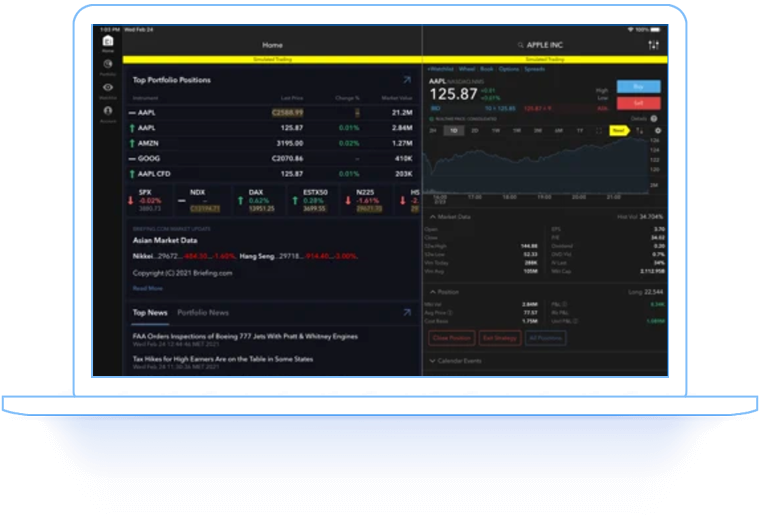Open AAPL row with 21.2M market value
Screen dimensions: 760x515
click(271, 113)
